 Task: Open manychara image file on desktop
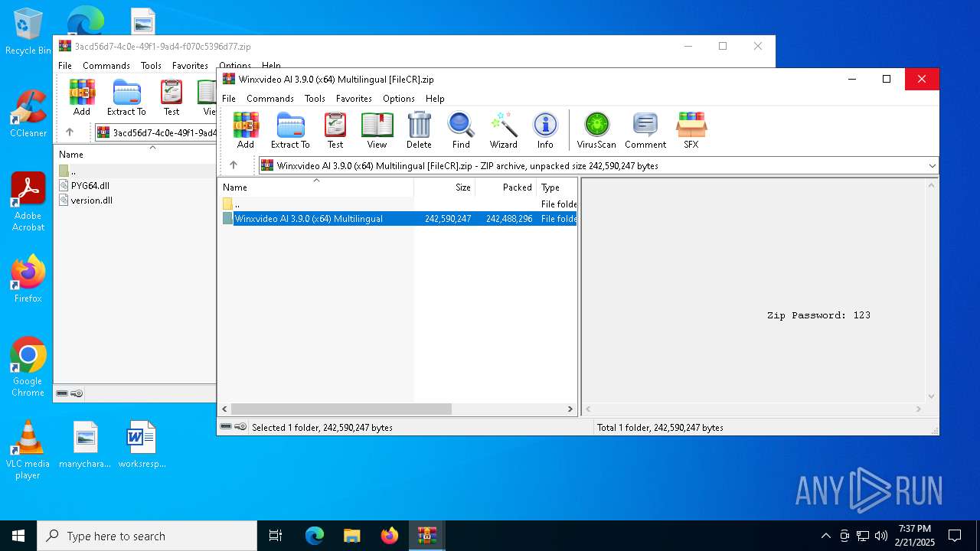(x=85, y=444)
